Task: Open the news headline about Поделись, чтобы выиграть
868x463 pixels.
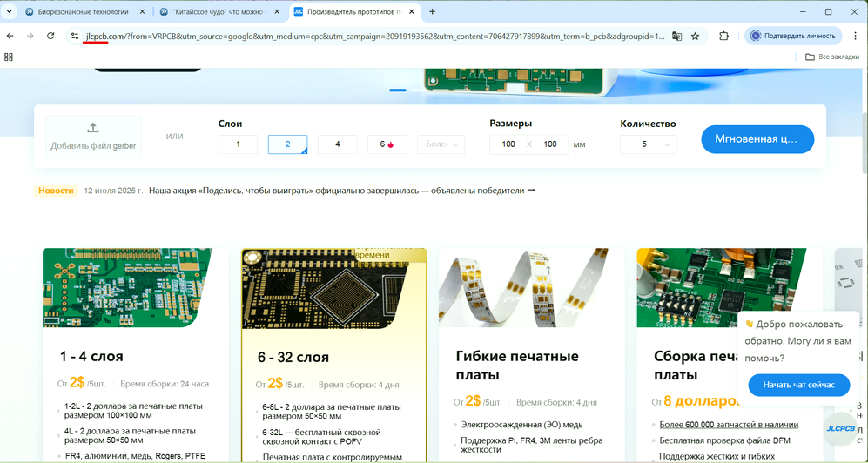Action: click(337, 191)
